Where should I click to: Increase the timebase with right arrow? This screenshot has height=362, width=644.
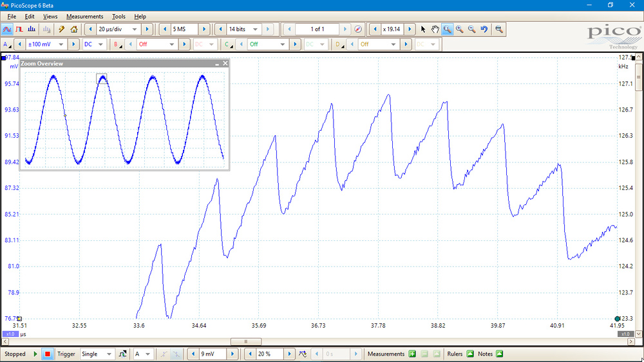(x=147, y=29)
